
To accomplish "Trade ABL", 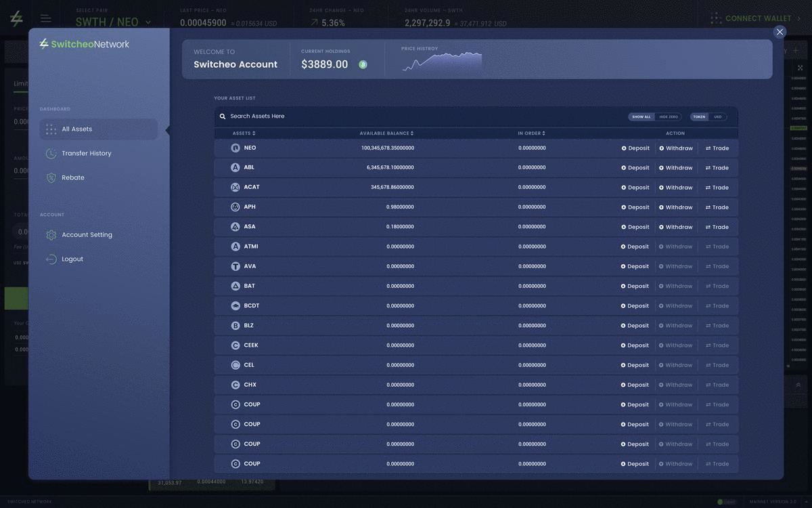I will [x=717, y=168].
